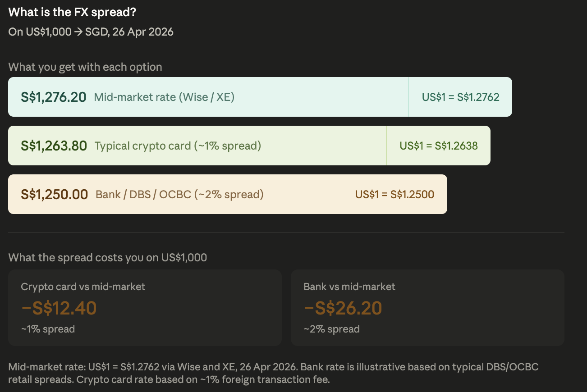587x392 pixels.
Task: Click the "What the spread costs you" heading
Action: coord(107,258)
